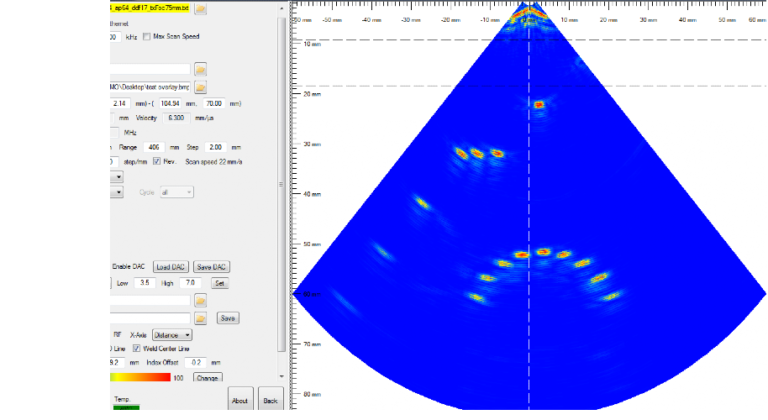Click the folder icon just below the Set button
The height and width of the screenshot is (420, 768).
(x=201, y=299)
